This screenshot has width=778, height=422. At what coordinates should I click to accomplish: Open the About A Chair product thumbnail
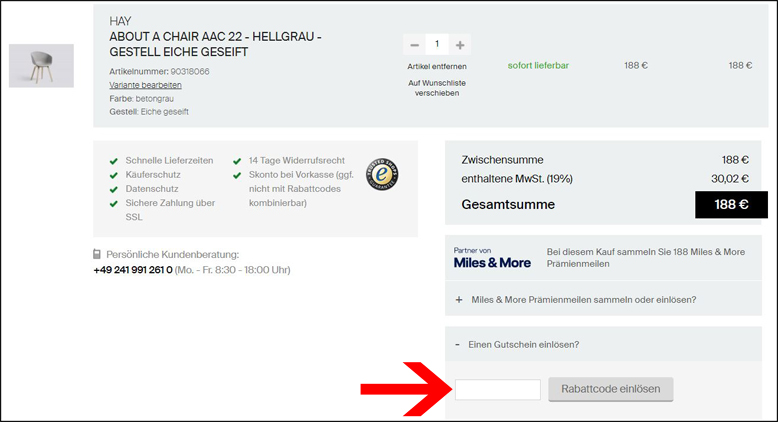pos(41,66)
